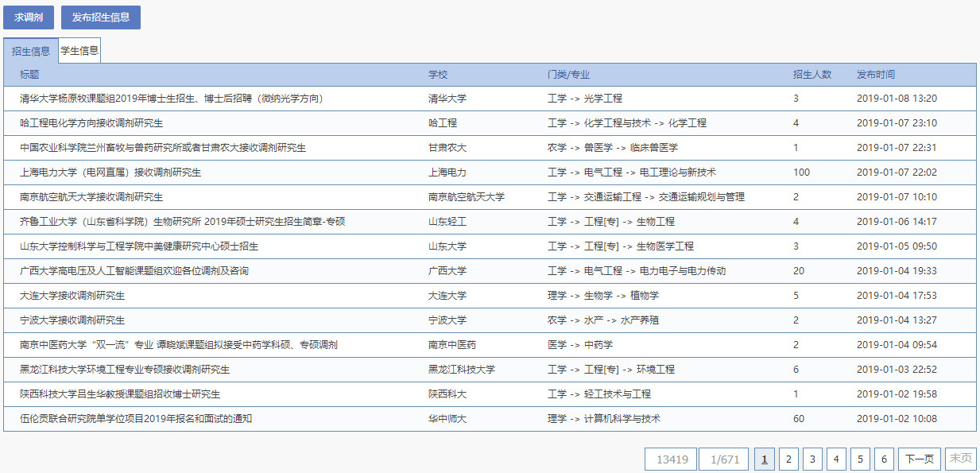
Task: Click 农学 -> 兽医学 -> 临床兽医学 cell
Action: (613, 148)
